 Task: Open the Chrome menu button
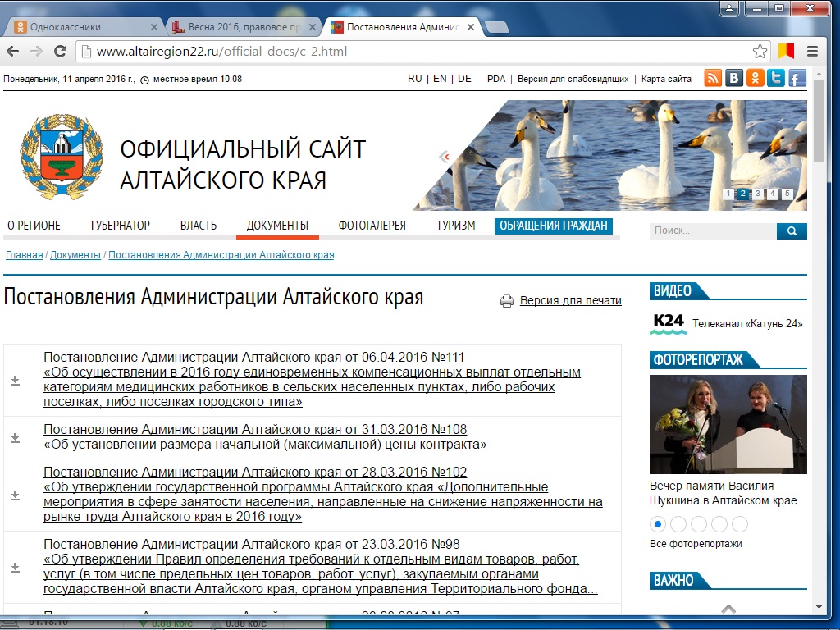[x=812, y=51]
